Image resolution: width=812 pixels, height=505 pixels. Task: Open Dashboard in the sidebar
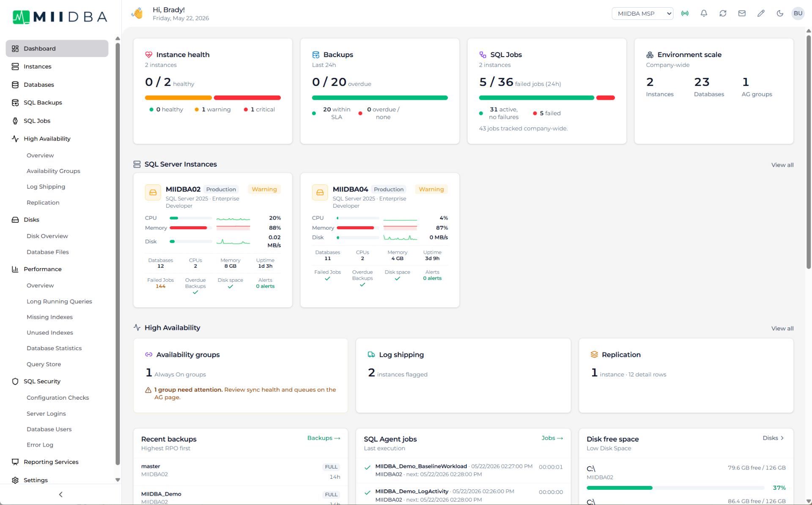click(57, 49)
